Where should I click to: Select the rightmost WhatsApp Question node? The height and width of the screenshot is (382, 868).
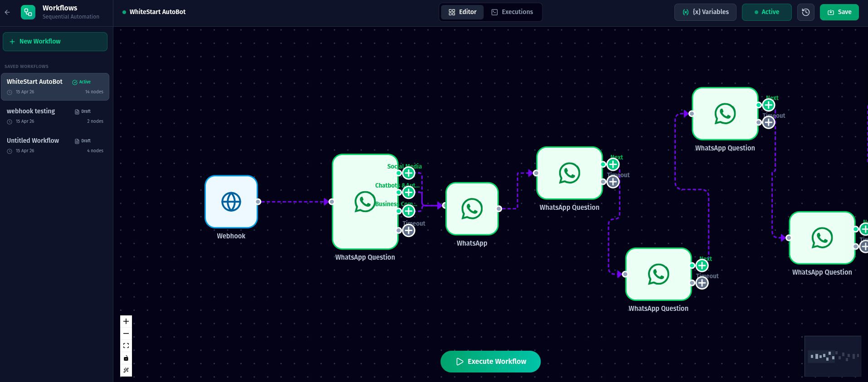822,238
